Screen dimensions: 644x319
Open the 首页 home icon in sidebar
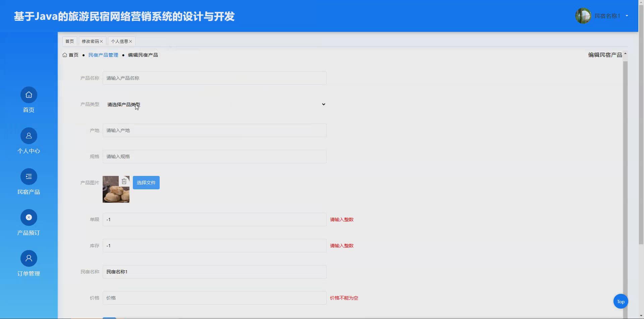tap(29, 95)
